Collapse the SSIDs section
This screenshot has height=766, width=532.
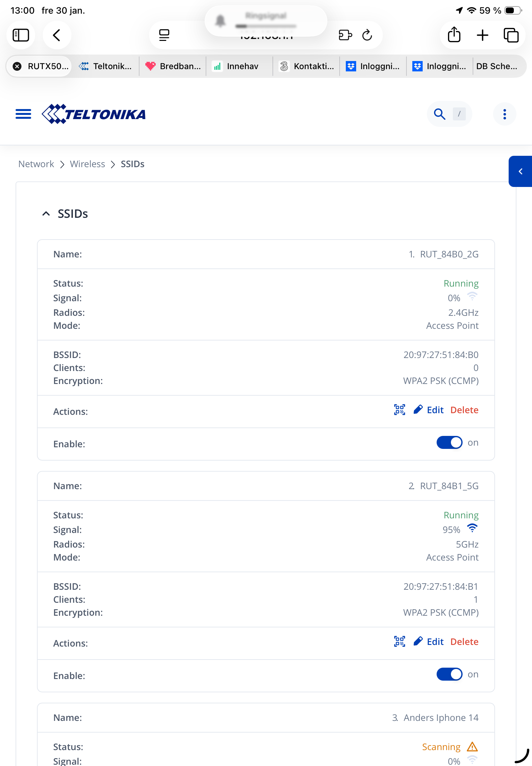(x=46, y=214)
